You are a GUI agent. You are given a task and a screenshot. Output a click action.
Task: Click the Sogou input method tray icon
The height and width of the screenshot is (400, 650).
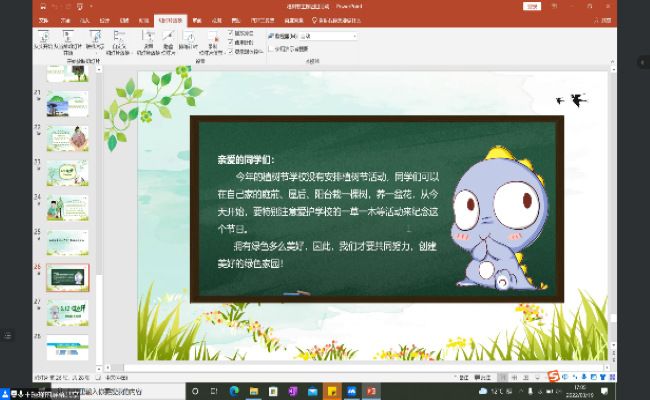(552, 377)
